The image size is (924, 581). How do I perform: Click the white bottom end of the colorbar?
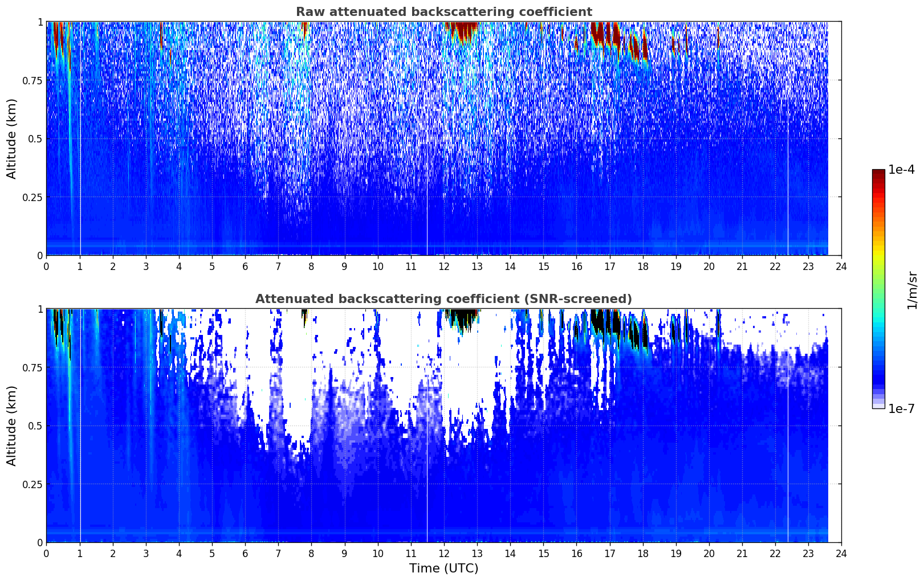tap(878, 406)
